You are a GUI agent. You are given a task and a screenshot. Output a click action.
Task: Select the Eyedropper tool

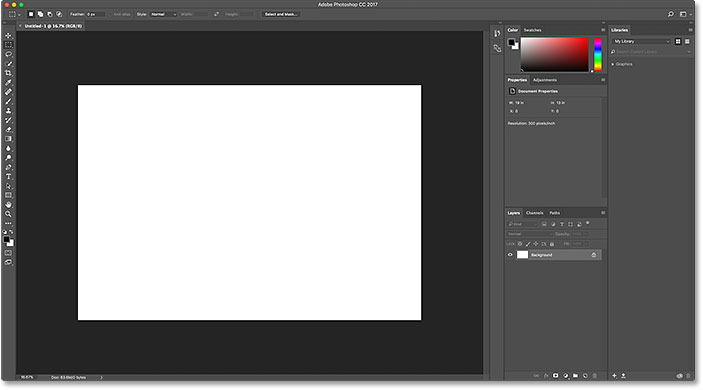(8, 82)
